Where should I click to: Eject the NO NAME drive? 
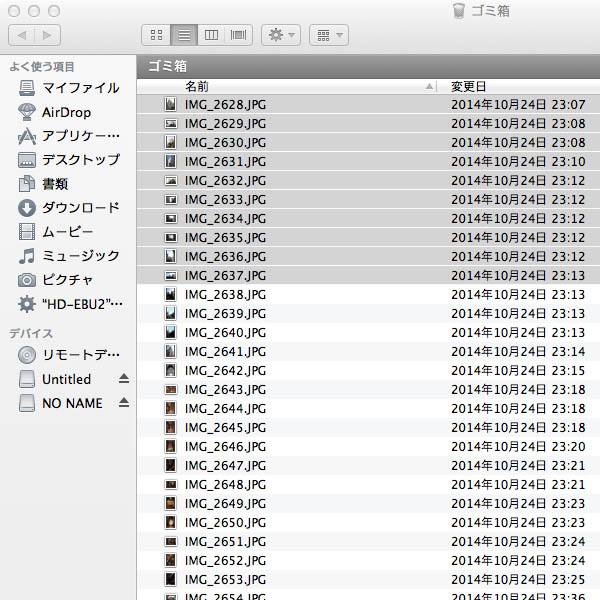pyautogui.click(x=124, y=403)
